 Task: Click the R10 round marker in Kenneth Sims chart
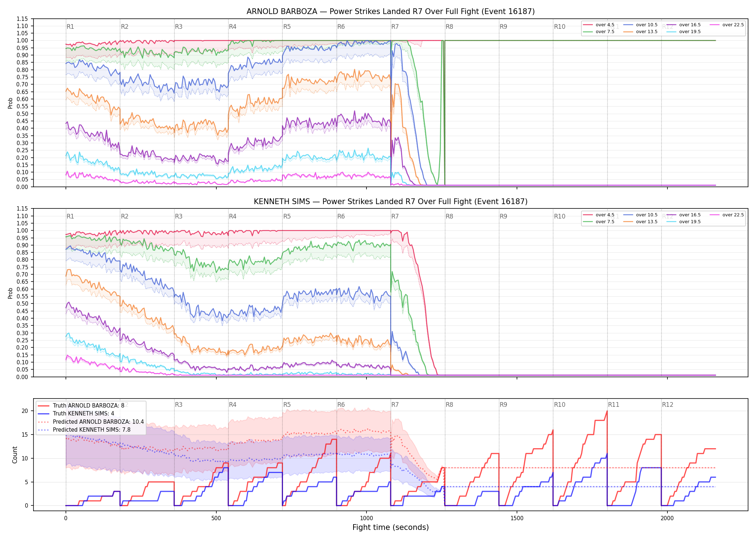tap(559, 216)
